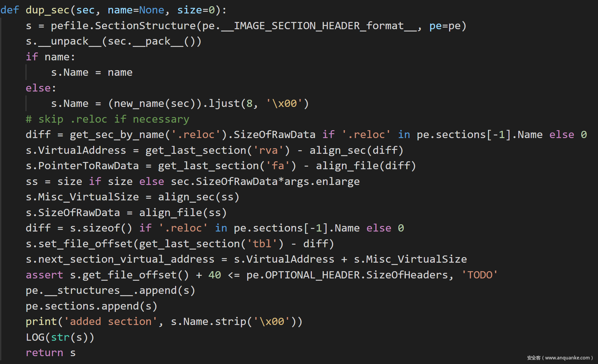
Task: Place cursor on the return keyword
Action: point(44,353)
